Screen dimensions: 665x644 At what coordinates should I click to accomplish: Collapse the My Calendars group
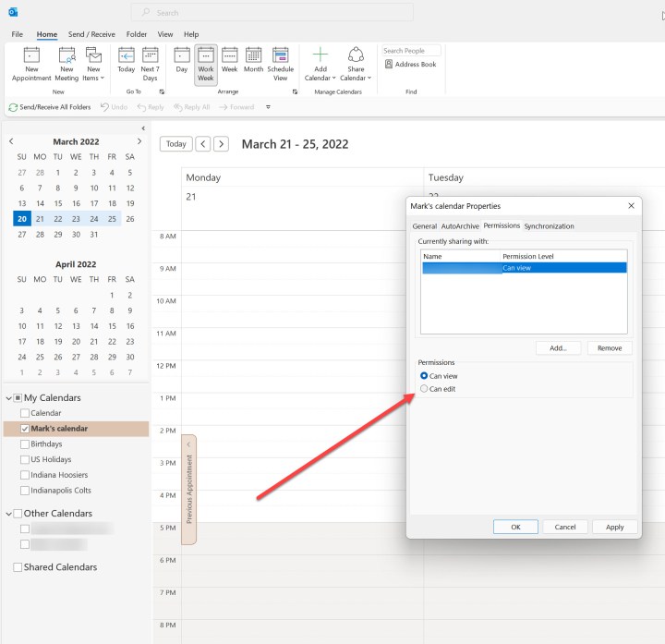tap(8, 398)
